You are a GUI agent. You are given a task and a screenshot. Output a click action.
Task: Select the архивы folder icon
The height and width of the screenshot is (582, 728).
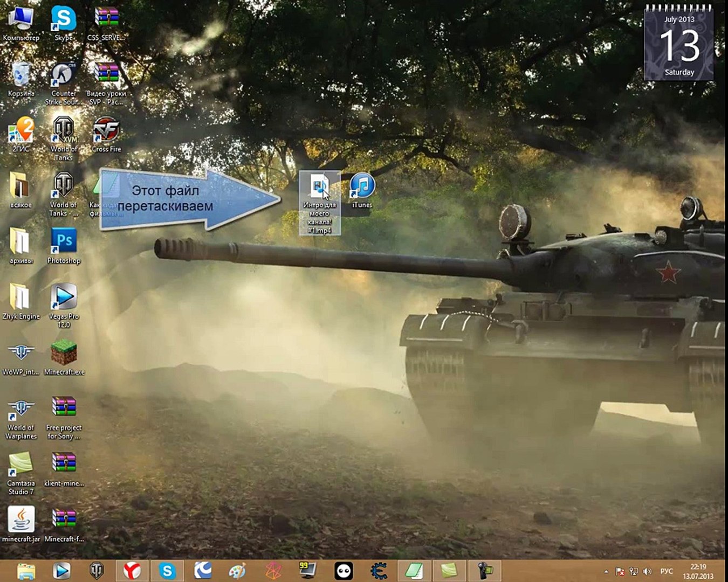(21, 246)
